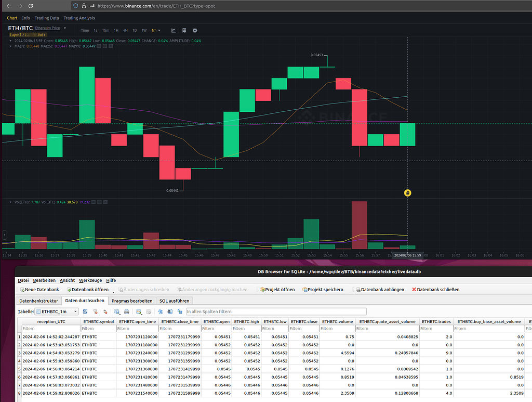
Task: Collapse the Vol(ETH) legend
Action: point(10,202)
